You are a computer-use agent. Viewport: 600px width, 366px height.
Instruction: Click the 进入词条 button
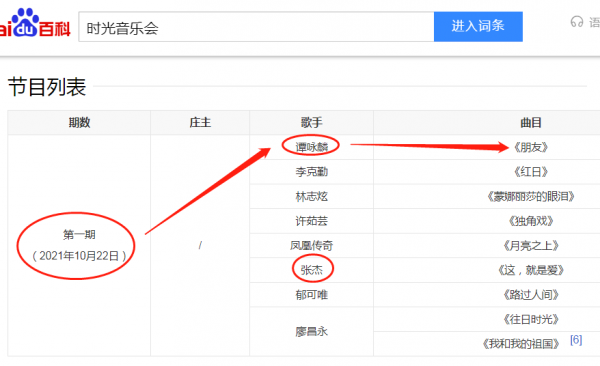click(x=478, y=26)
